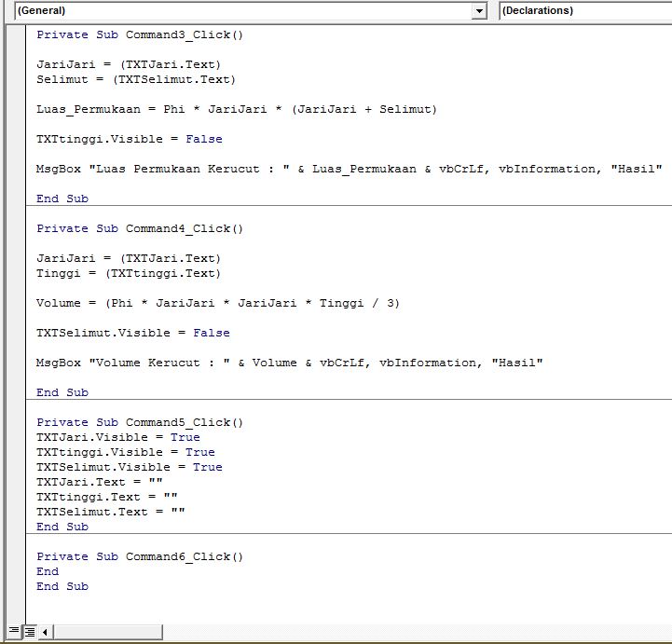The height and width of the screenshot is (644, 672).
Task: Click the "JariJari = (TXTJari.Text)" line in Command4
Action: (x=129, y=258)
